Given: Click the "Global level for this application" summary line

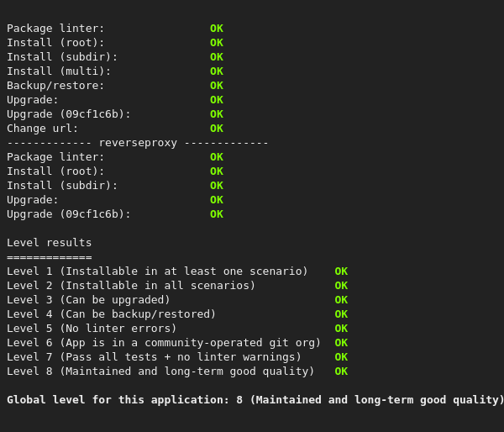Looking at the screenshot, I should click(255, 400).
